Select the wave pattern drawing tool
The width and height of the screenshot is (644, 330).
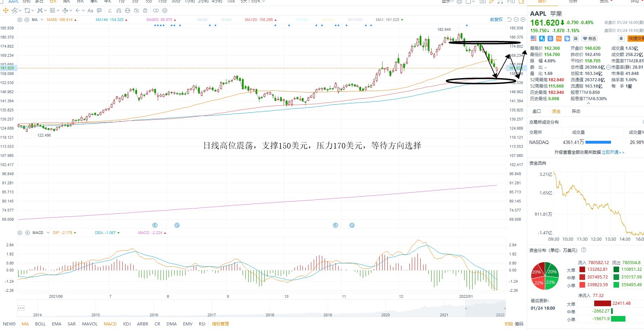tap(40, 11)
